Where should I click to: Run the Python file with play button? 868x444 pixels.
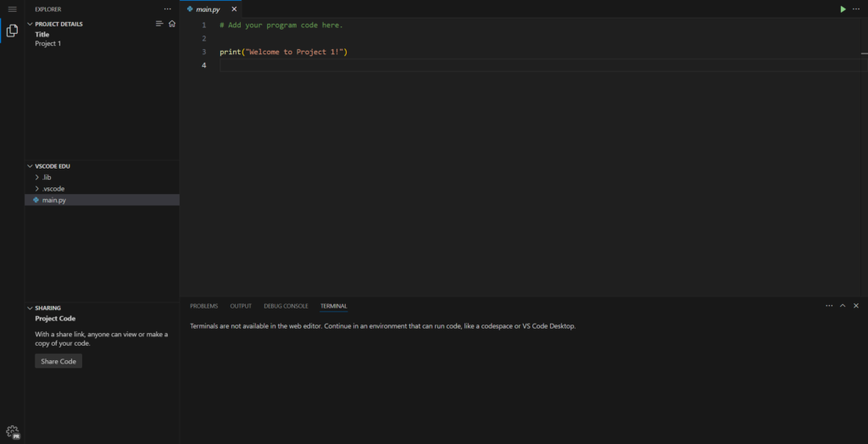pyautogui.click(x=843, y=8)
